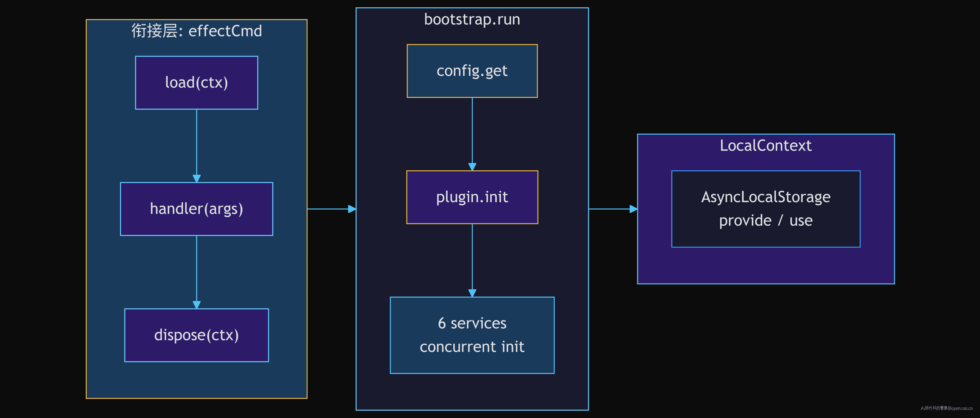Click the bootstrap.run group title
The image size is (980, 418).
coord(472,19)
